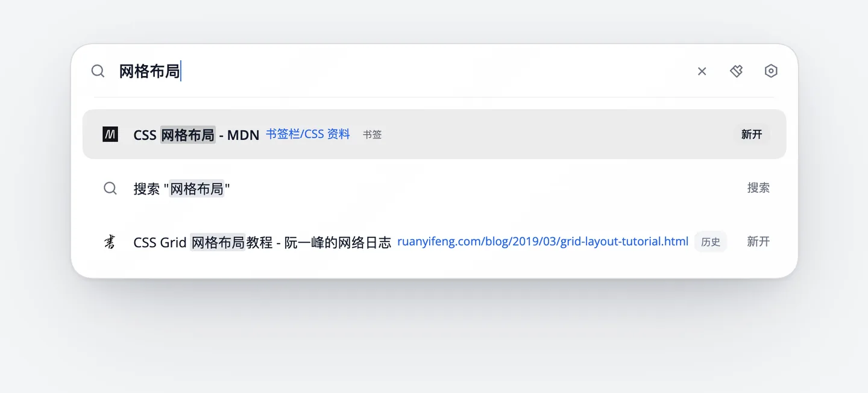The image size is (868, 393).
Task: Click the magnifier icon beside 搜索 "网格布局"
Action: [x=110, y=189]
